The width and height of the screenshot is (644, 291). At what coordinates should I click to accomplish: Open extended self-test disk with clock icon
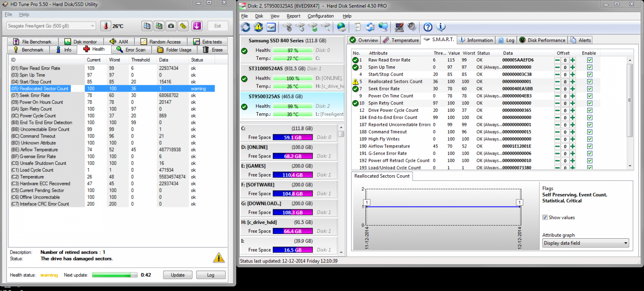point(300,27)
